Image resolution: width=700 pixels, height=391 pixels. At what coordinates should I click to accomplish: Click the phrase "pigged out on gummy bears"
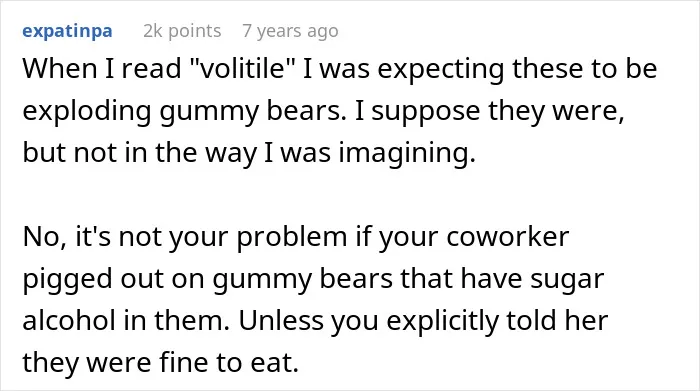coord(208,279)
